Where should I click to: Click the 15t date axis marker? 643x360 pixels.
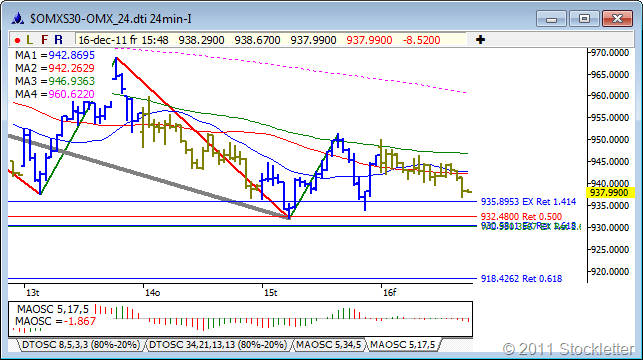(271, 293)
